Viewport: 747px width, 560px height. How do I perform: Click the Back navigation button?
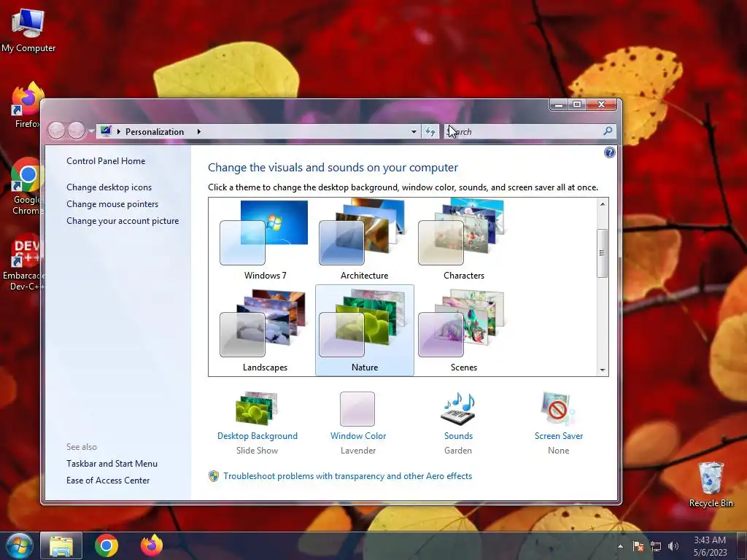pyautogui.click(x=56, y=131)
